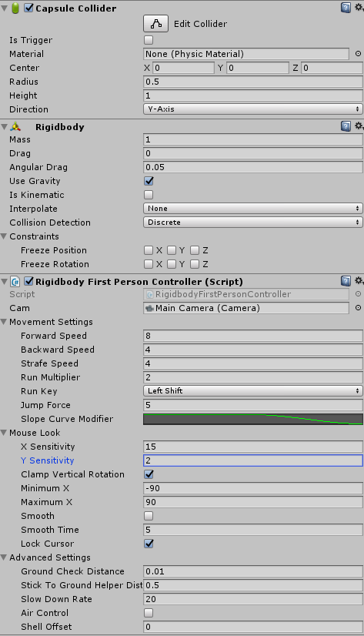Viewport: 364px width, 636px height.
Task: Select the Main Camera reference field
Action: (x=246, y=308)
